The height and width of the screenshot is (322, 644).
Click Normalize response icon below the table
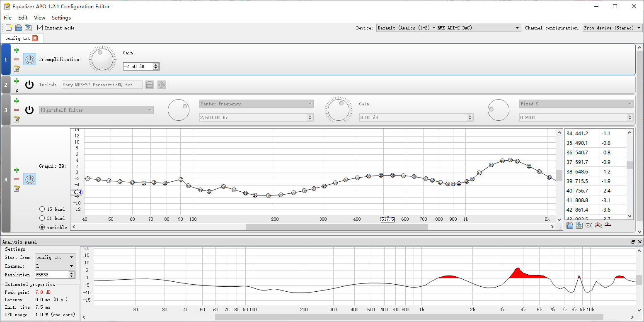point(608,225)
